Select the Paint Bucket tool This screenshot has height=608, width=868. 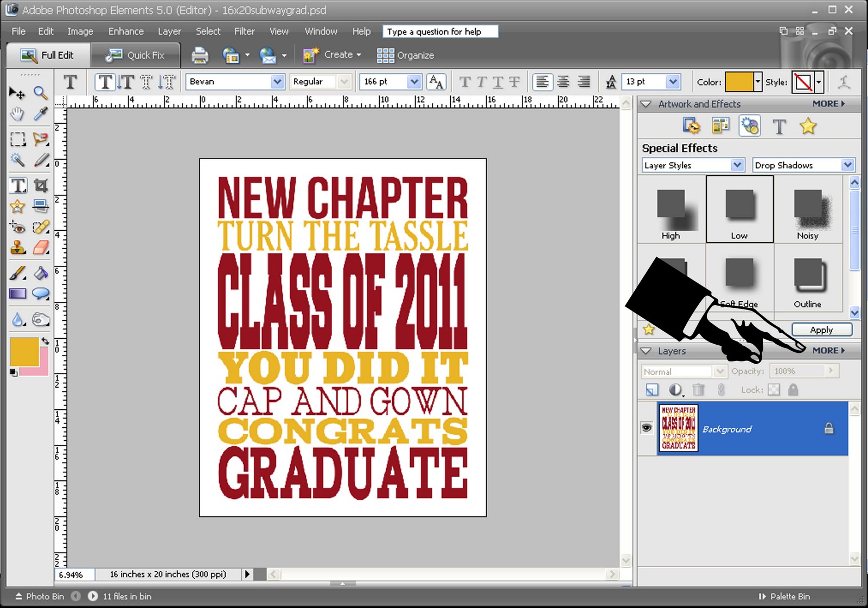[41, 273]
